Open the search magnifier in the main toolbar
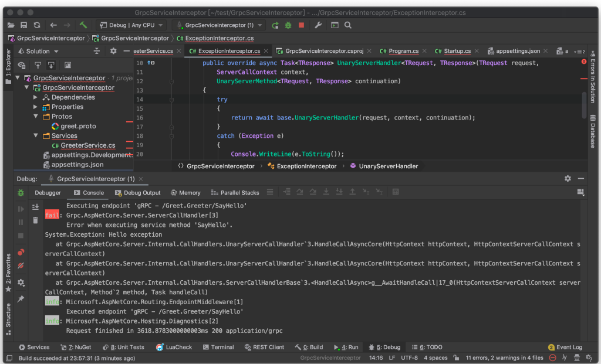 click(348, 25)
